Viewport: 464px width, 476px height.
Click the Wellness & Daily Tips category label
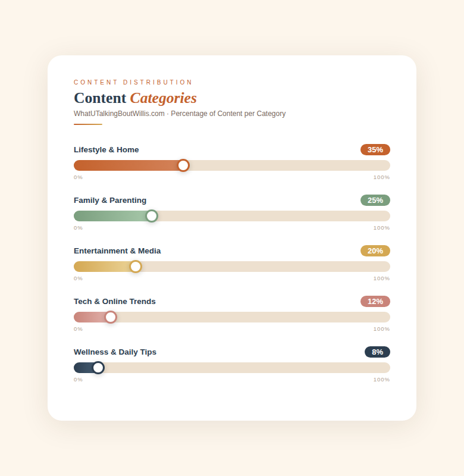[115, 352]
